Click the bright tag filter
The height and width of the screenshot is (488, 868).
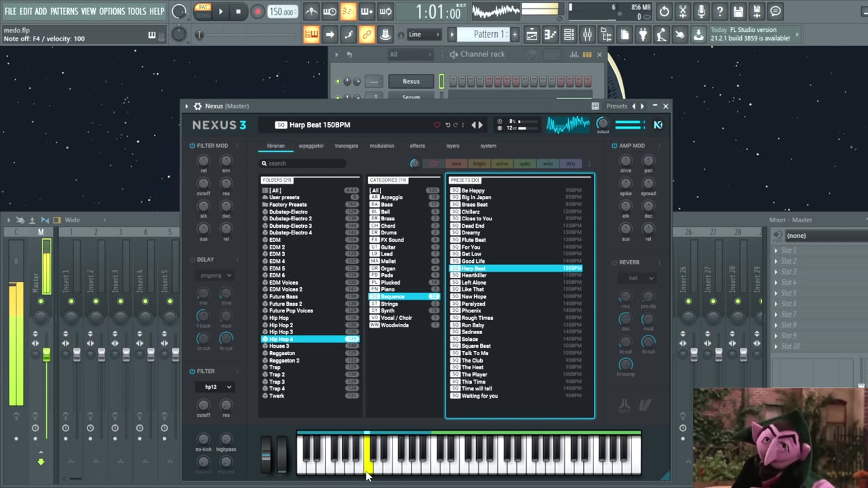pyautogui.click(x=479, y=163)
